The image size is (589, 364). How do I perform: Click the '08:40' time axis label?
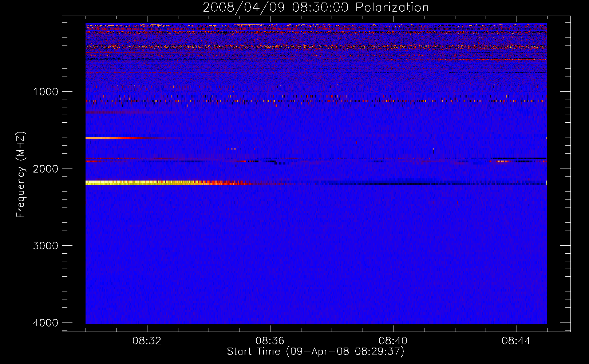click(393, 341)
